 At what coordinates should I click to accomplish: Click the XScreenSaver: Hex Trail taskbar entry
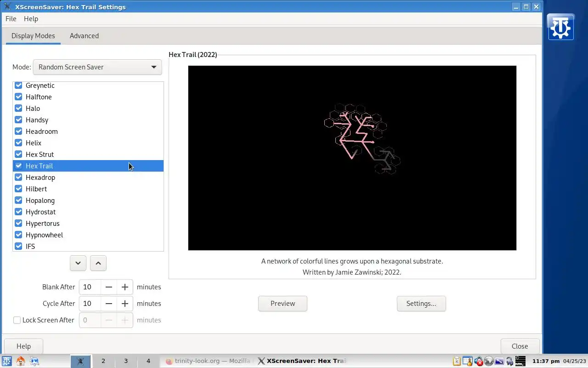pos(301,361)
